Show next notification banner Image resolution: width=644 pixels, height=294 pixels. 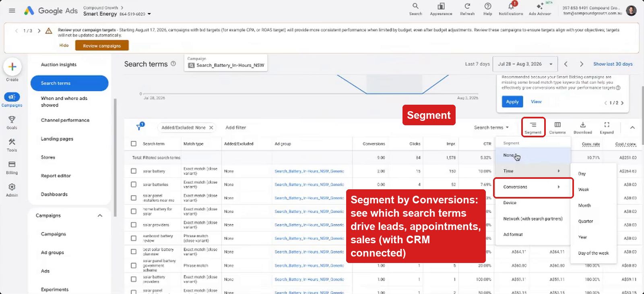[x=39, y=31]
